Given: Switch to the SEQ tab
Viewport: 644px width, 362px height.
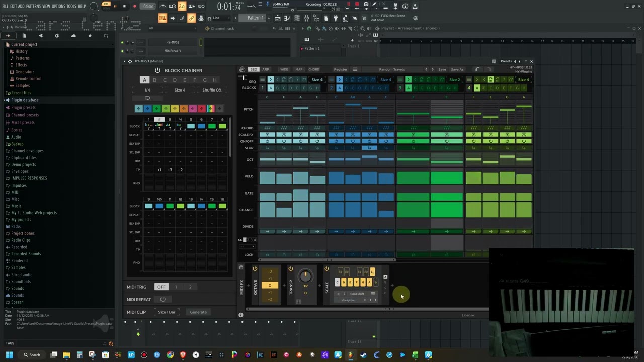Looking at the screenshot, I should click(x=254, y=69).
